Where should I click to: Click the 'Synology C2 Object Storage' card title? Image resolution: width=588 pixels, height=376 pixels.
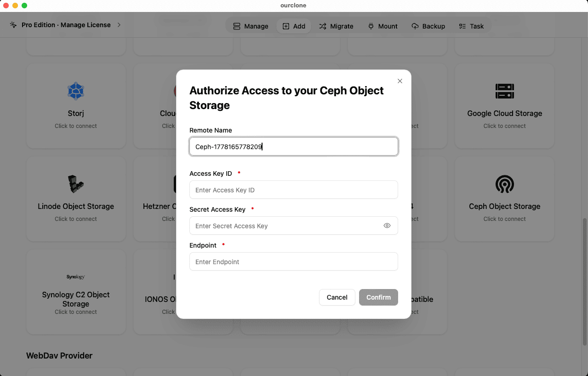[76, 299]
